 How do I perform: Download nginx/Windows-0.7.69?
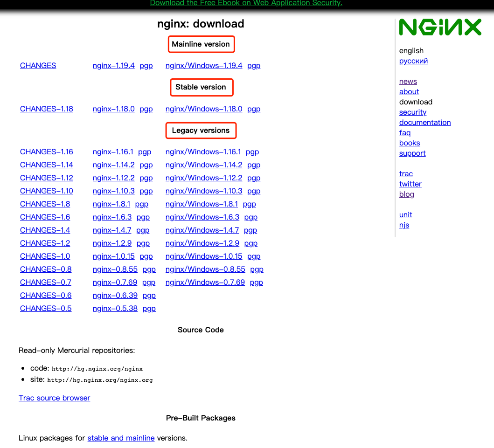pyautogui.click(x=205, y=283)
